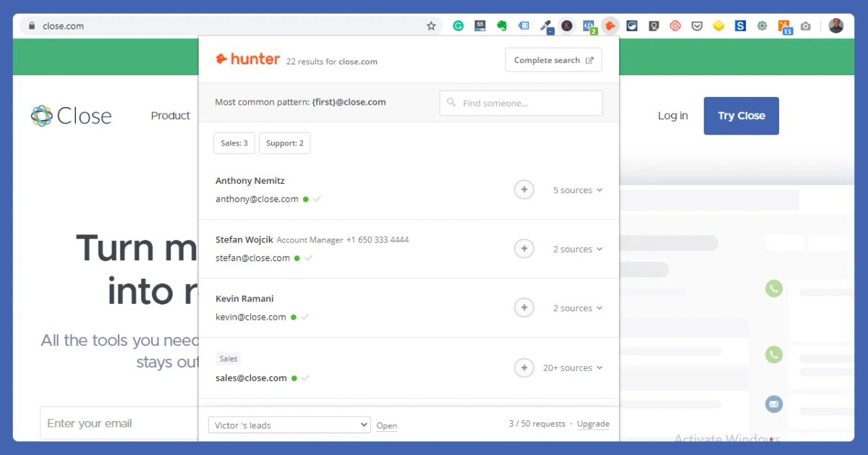Screen dimensions: 868x455
Task: Click the Enter your email field
Action: click(119, 423)
